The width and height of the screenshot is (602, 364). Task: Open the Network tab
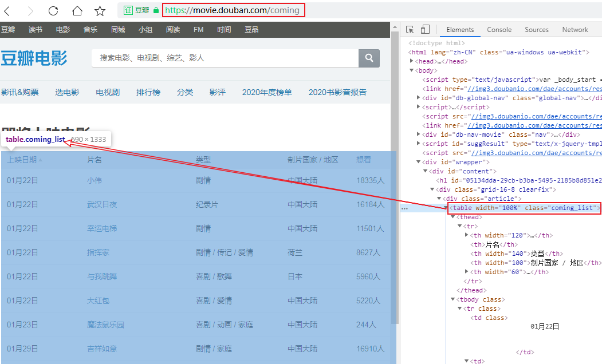click(x=575, y=30)
